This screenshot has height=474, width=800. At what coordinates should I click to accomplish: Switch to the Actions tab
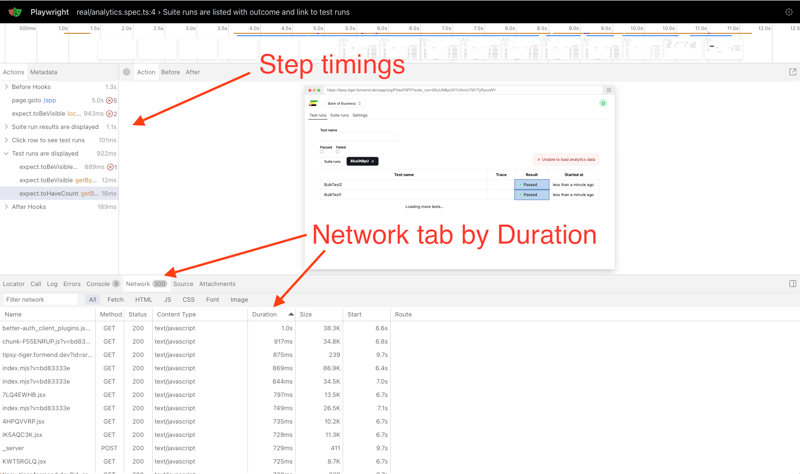pos(13,72)
